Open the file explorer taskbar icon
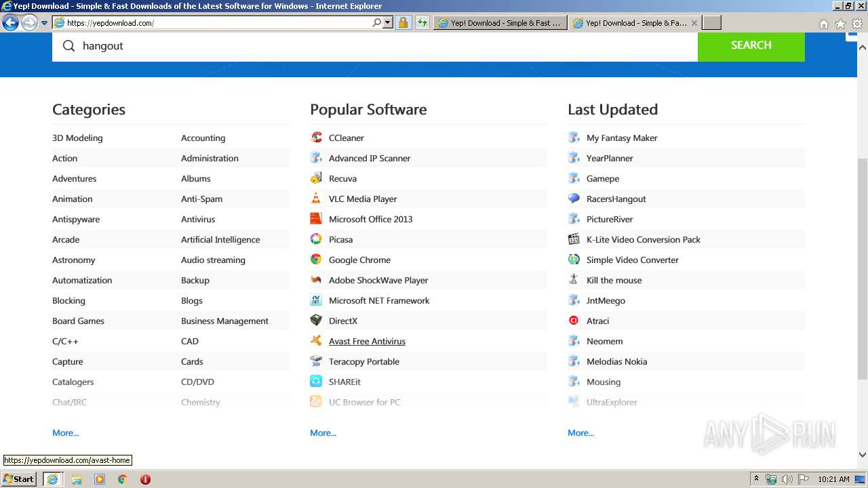Image resolution: width=868 pixels, height=488 pixels. (77, 479)
